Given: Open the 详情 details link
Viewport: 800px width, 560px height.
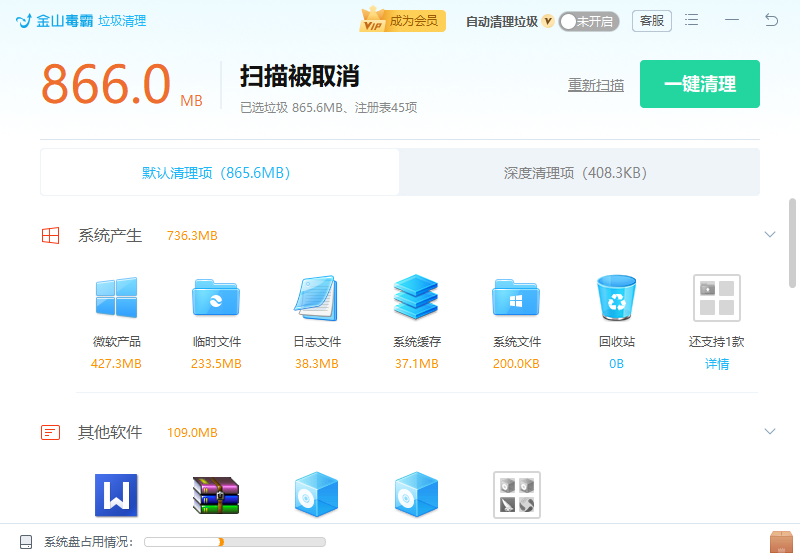Looking at the screenshot, I should pyautogui.click(x=717, y=364).
